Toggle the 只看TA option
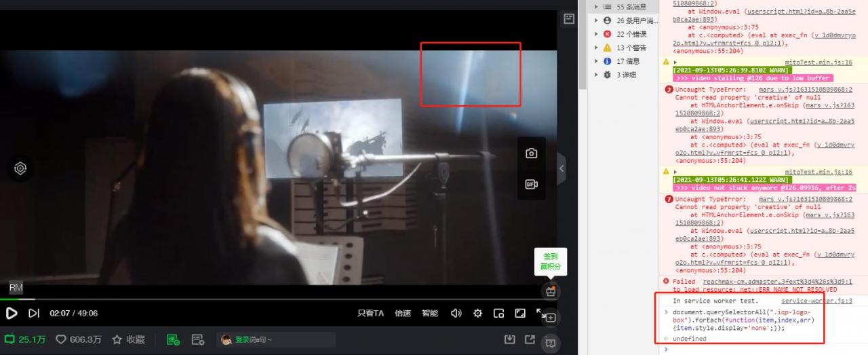 [x=370, y=313]
